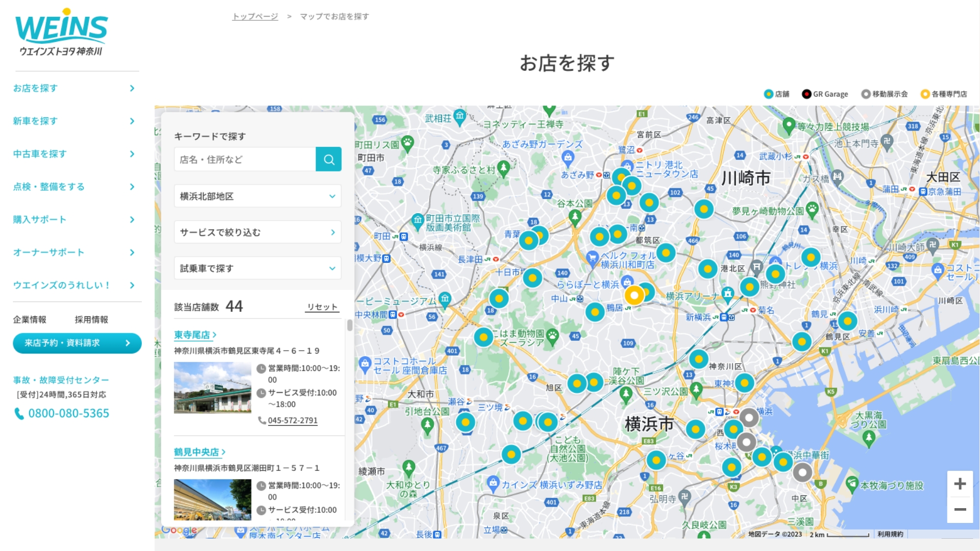Click the store marker right of 青葉 label
Image resolution: width=980 pixels, height=551 pixels.
[529, 240]
